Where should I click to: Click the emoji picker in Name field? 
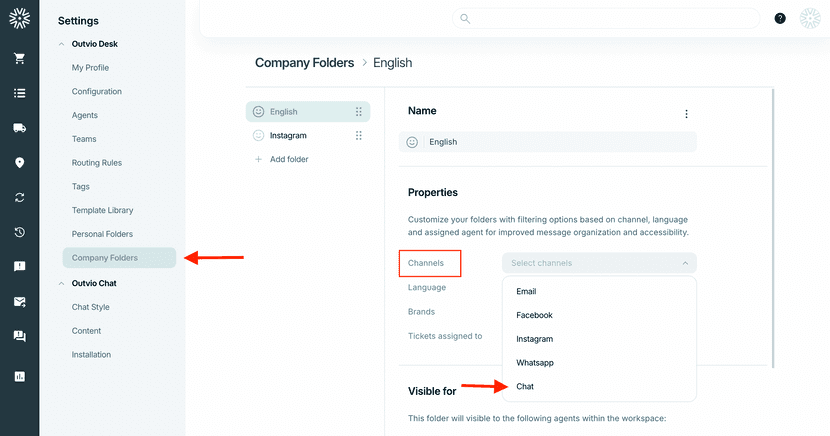click(412, 142)
